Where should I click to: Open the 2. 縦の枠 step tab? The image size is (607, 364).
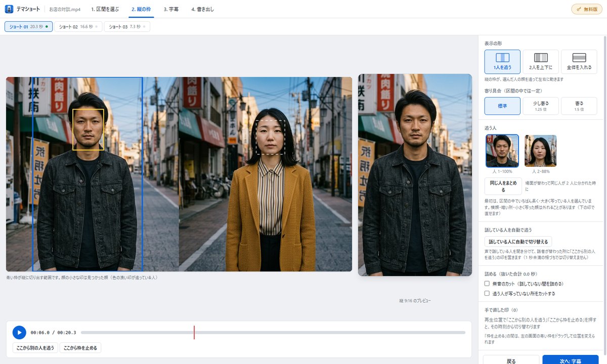(141, 9)
